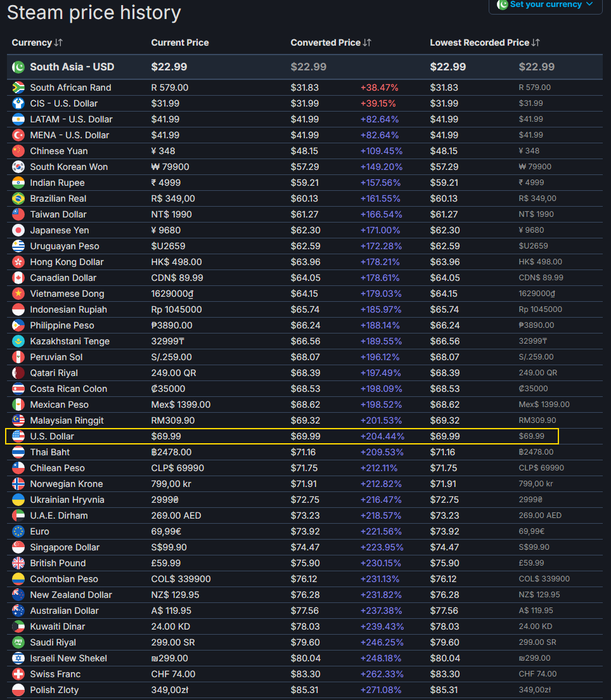Viewport: 611px width, 700px height.
Task: Click the Kuwaiti Dinar currency name
Action: [x=58, y=626]
